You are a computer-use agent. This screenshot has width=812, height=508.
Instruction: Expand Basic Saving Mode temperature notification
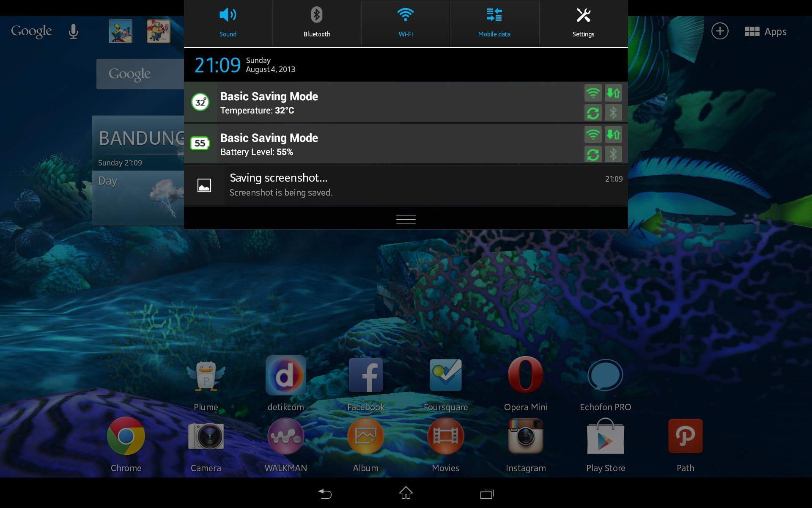[405, 103]
